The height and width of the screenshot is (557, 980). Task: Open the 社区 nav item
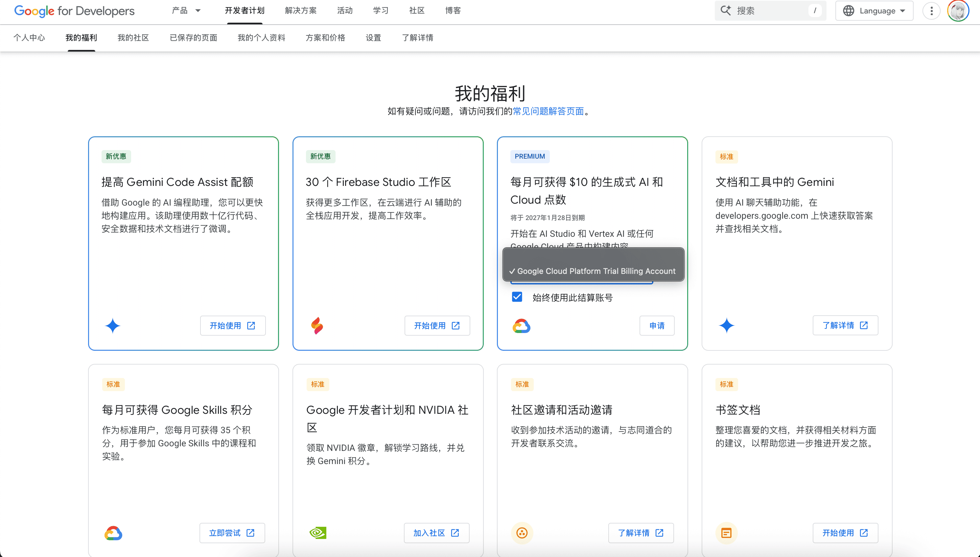tap(417, 11)
